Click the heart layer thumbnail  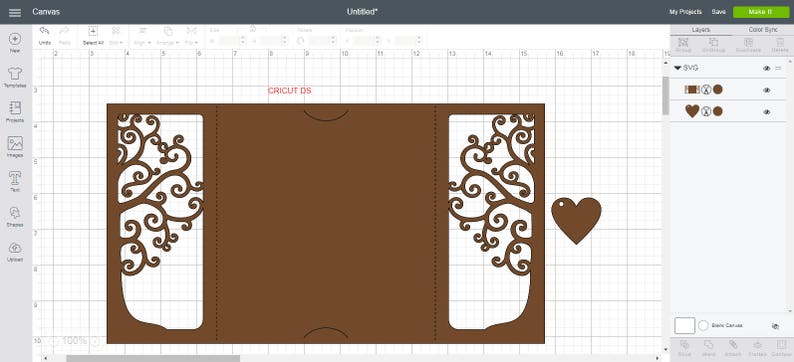[x=692, y=111]
